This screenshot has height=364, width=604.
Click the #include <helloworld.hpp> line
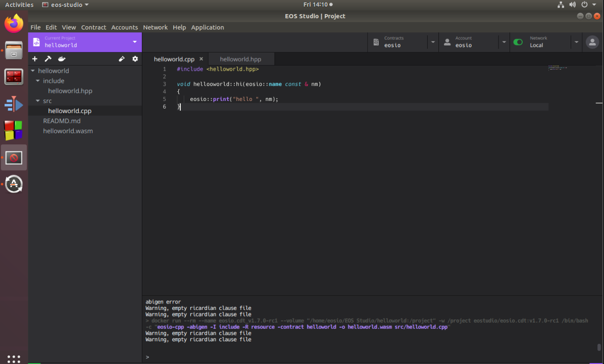pyautogui.click(x=218, y=69)
